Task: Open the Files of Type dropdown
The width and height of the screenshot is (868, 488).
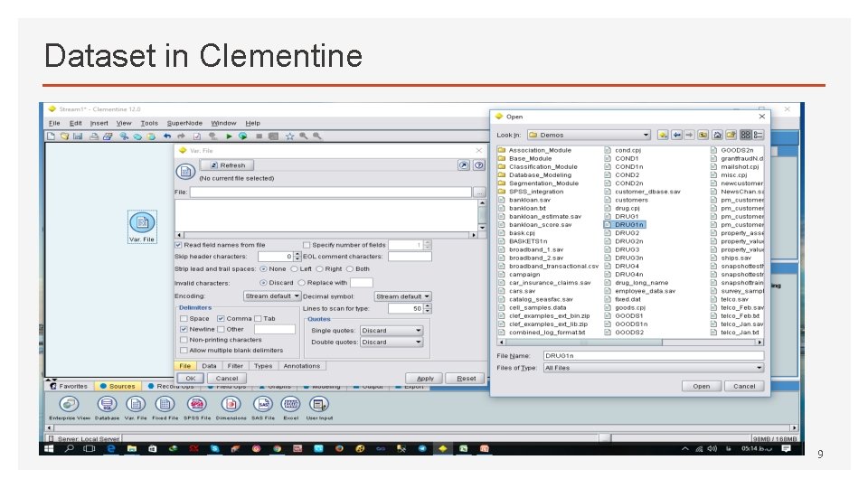Action: 653,368
